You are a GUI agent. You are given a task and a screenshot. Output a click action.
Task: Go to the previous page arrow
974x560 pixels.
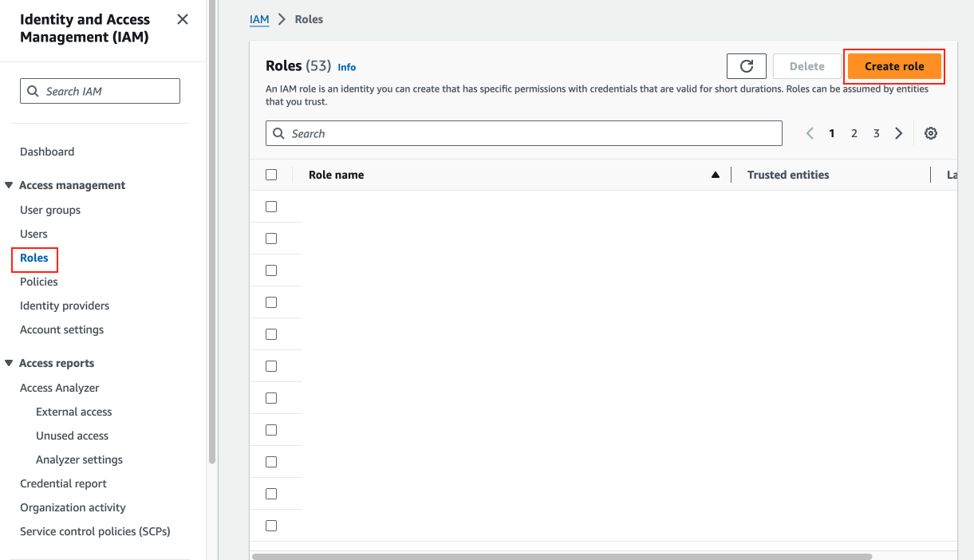click(810, 133)
